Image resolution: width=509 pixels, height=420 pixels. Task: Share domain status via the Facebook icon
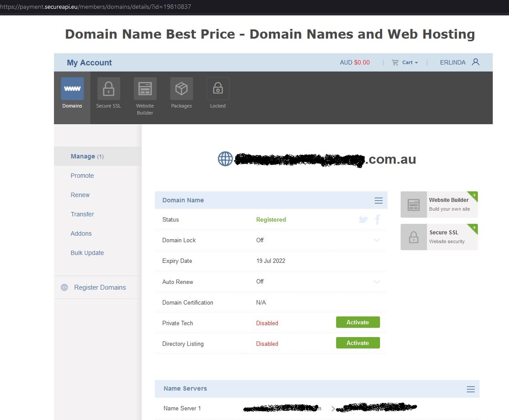377,219
